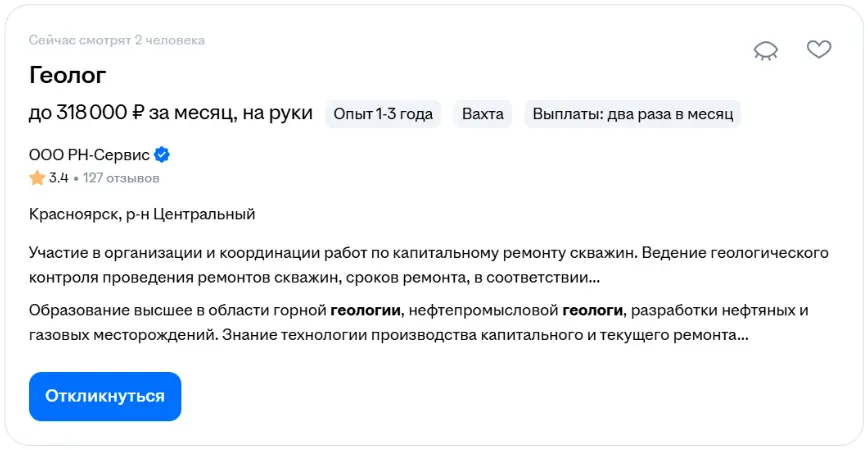The image size is (868, 450).
Task: Click the Выплаты: два раза в месяц tag
Action: point(632,114)
